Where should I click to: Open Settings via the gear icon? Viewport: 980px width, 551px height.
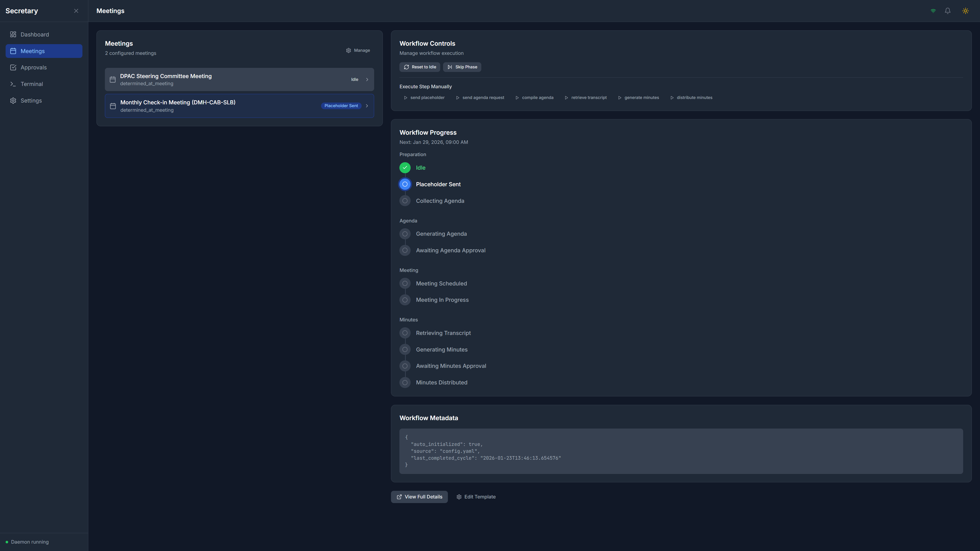pyautogui.click(x=13, y=101)
